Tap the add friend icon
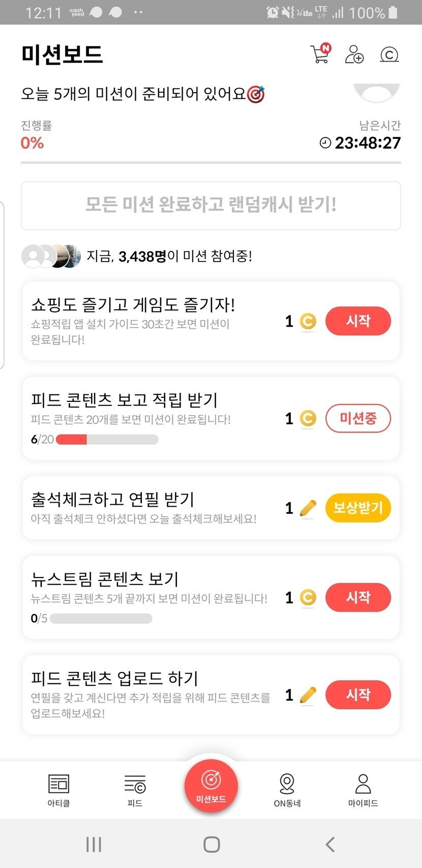Screen dimensions: 422x868 point(354,54)
